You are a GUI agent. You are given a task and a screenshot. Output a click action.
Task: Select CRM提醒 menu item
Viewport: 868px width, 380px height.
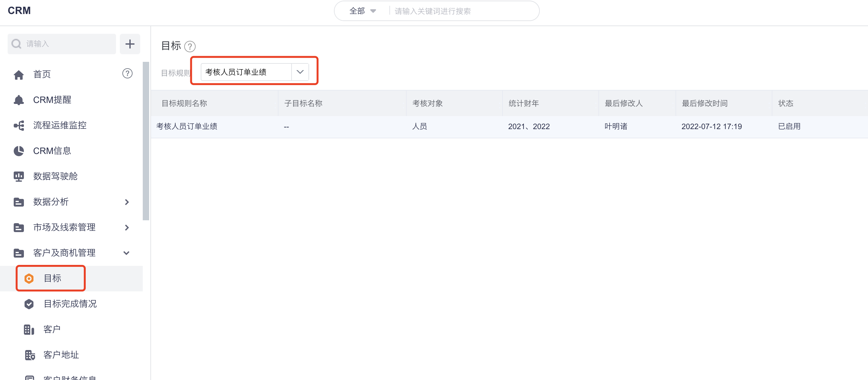pyautogui.click(x=52, y=100)
